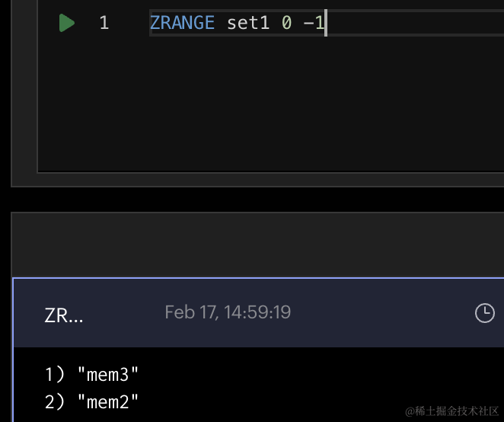Expand the truncated ZR... command title

point(64,315)
